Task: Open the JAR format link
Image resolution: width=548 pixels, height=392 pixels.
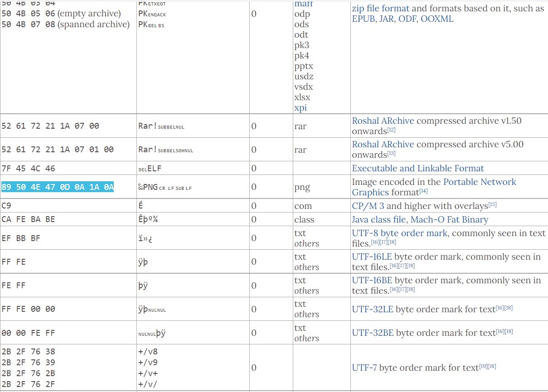Action: point(385,19)
